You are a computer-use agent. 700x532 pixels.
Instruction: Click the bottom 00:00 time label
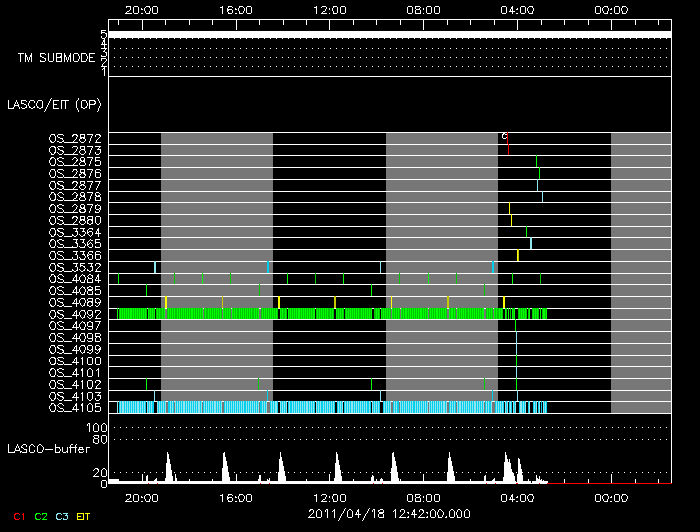[x=611, y=498]
